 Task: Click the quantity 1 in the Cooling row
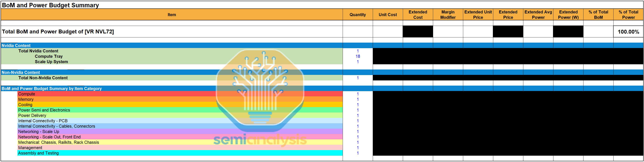click(x=357, y=105)
